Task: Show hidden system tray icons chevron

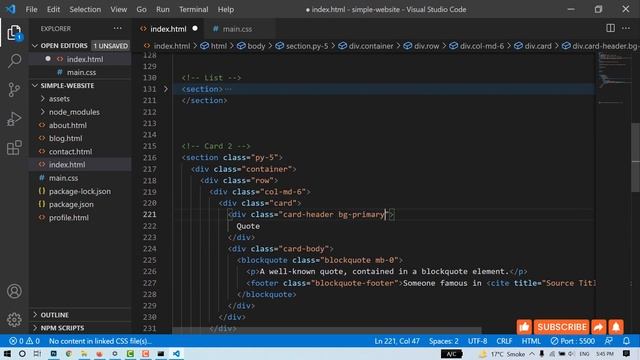Action: coord(532,353)
